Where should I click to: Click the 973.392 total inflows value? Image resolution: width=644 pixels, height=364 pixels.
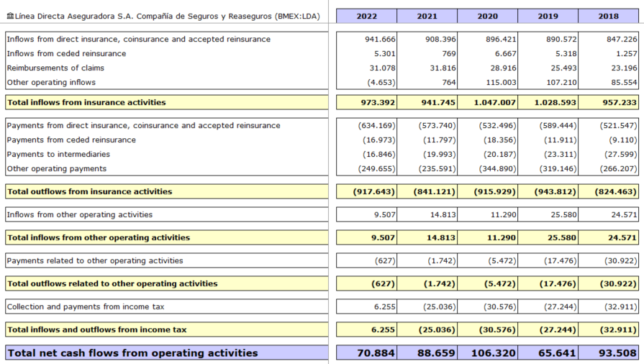point(378,102)
